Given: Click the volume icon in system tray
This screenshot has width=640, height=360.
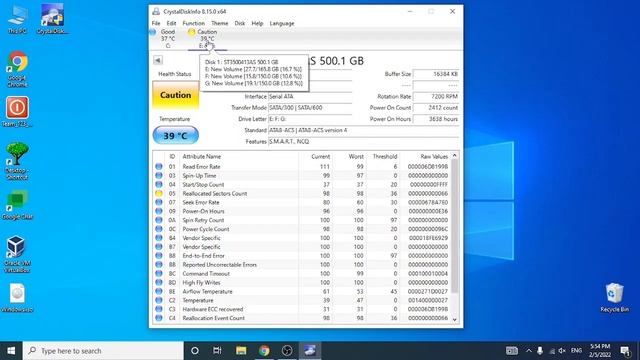Looking at the screenshot, I should pos(562,351).
